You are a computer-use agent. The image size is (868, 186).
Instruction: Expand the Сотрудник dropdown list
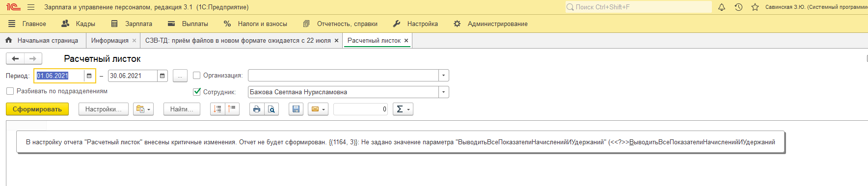444,92
